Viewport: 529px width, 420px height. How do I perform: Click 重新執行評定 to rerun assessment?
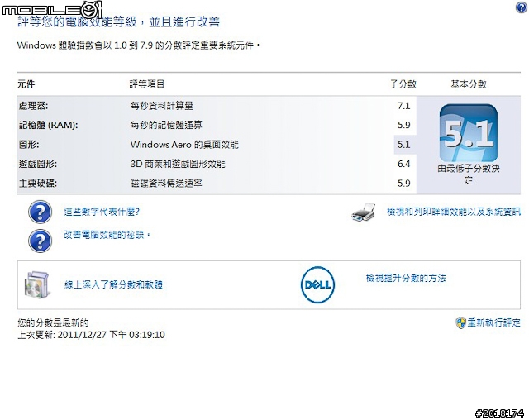pos(494,322)
